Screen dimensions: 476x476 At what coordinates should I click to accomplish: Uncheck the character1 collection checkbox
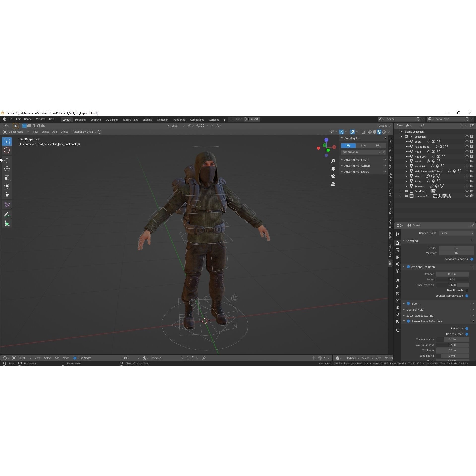pyautogui.click(x=406, y=196)
